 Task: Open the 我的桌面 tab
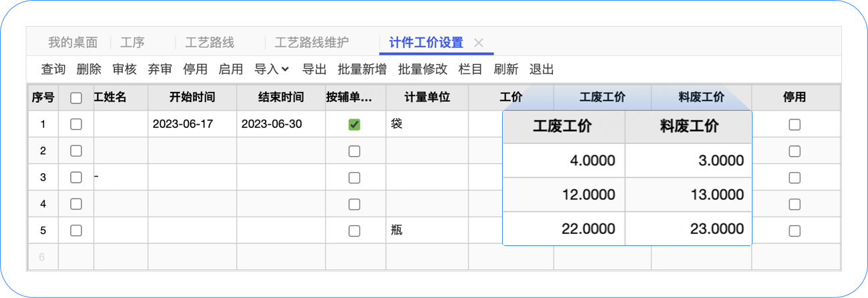coord(73,43)
